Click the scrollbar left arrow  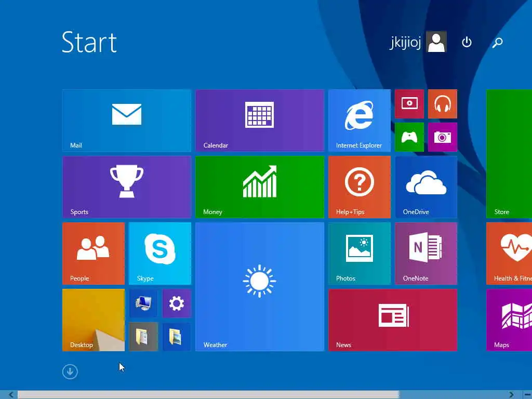[x=11, y=395]
